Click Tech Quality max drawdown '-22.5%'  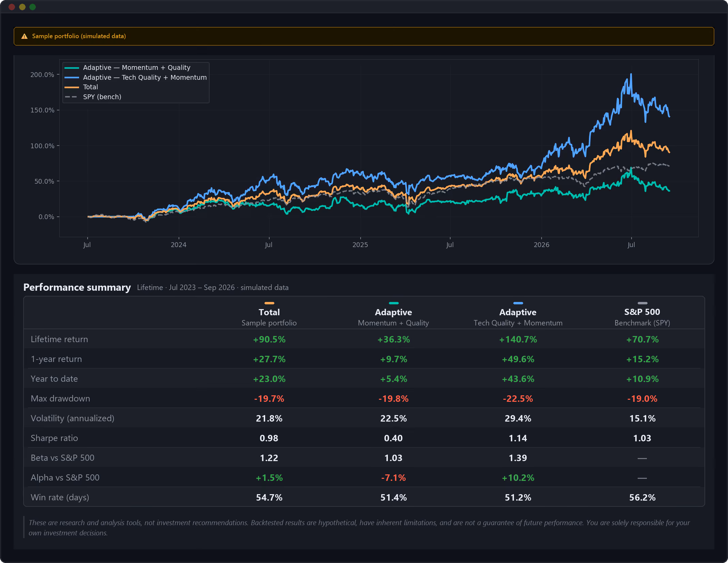coord(518,399)
